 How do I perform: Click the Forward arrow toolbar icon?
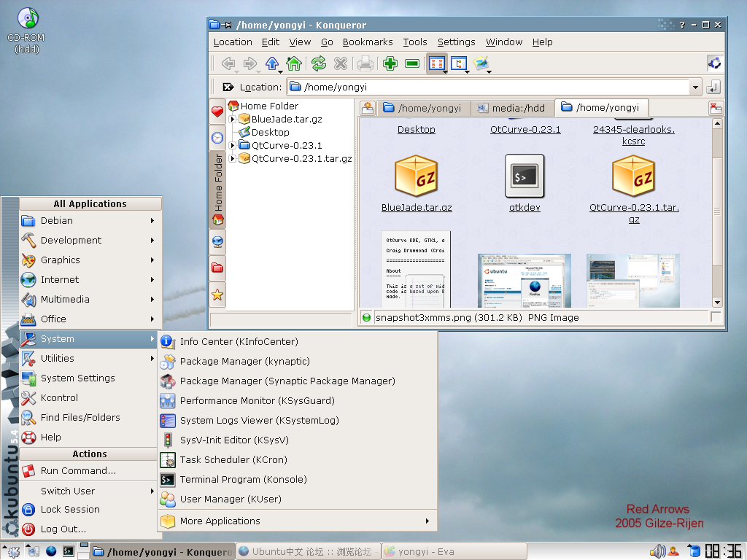250,63
